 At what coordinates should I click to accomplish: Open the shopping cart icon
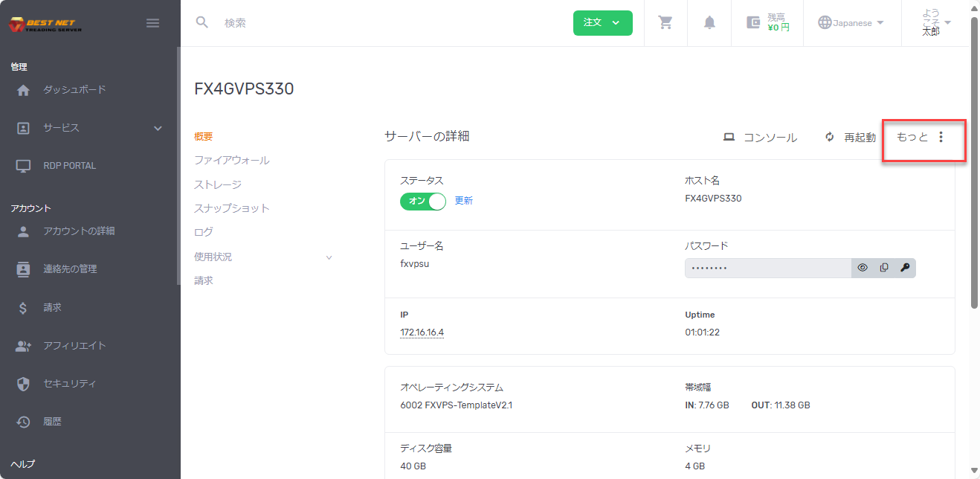click(665, 22)
